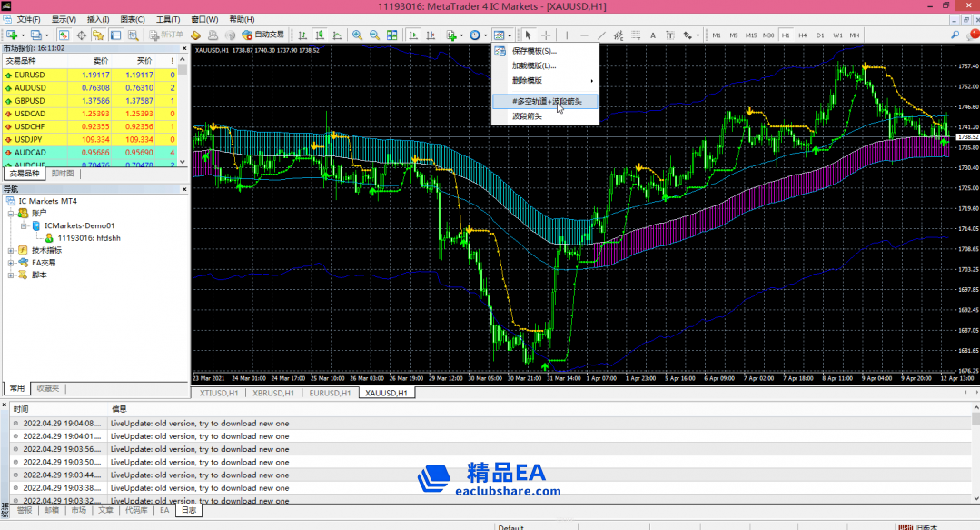Open the 插入(I) menu
980x530 pixels.
coord(98,19)
